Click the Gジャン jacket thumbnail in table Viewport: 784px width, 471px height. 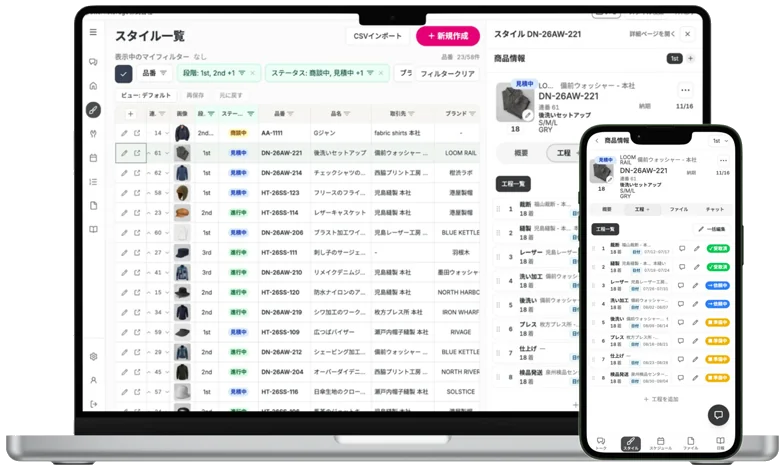pyautogui.click(x=182, y=133)
